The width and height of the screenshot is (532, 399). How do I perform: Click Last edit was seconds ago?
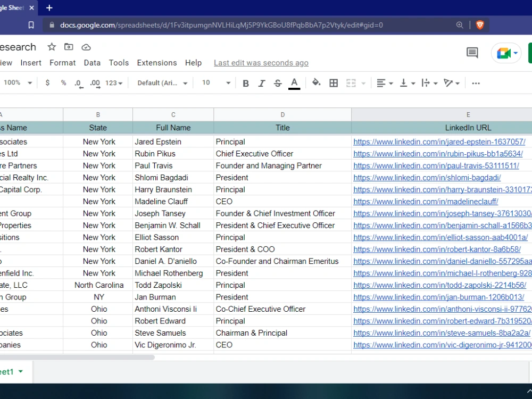click(x=261, y=63)
